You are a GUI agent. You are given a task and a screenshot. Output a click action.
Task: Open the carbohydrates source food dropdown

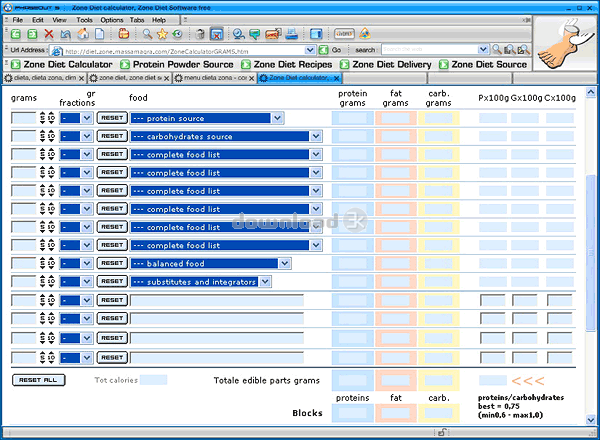point(316,136)
